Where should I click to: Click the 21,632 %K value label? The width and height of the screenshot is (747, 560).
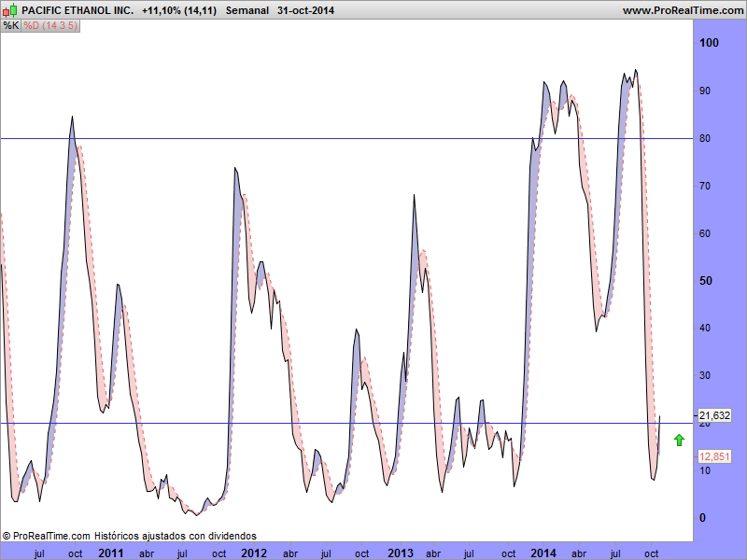(x=714, y=415)
